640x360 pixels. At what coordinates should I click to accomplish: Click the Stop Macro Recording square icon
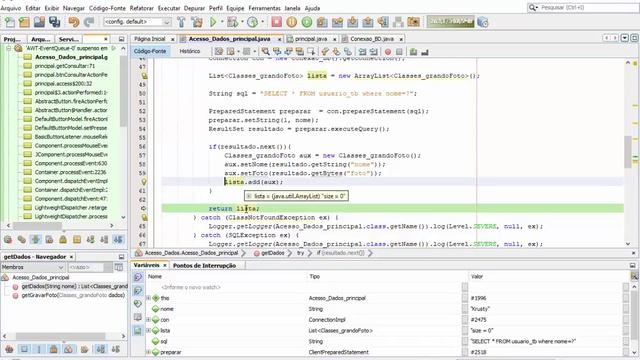tap(399, 51)
